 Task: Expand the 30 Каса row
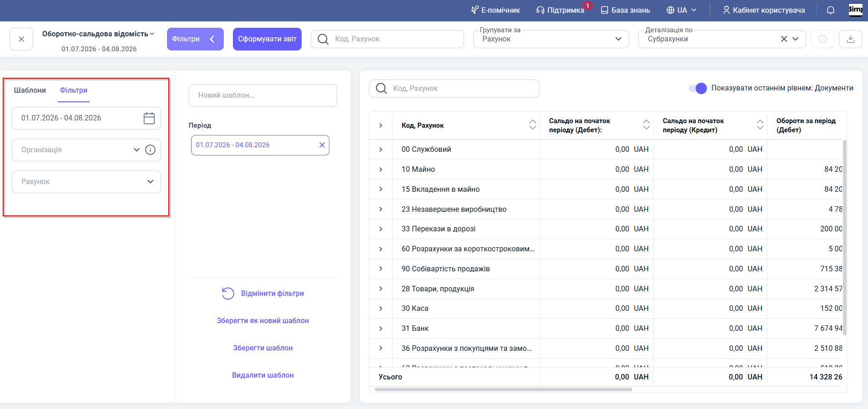point(381,309)
